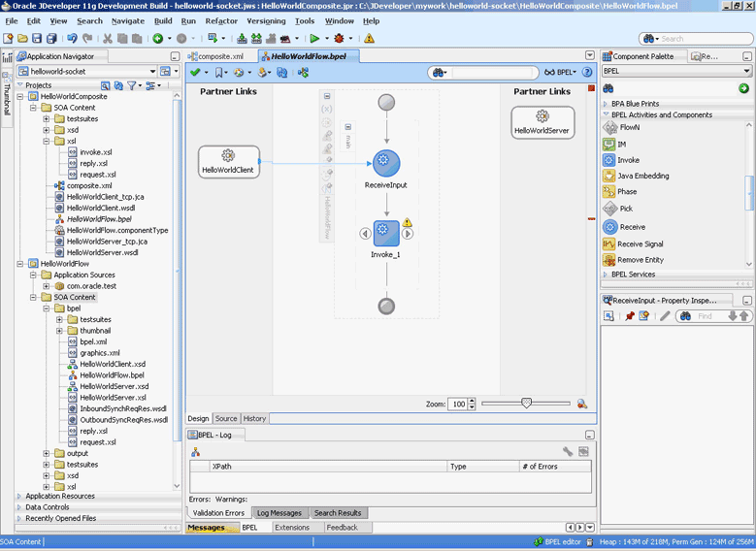Click the zoom percentage input field
The width and height of the screenshot is (756, 551).
457,404
